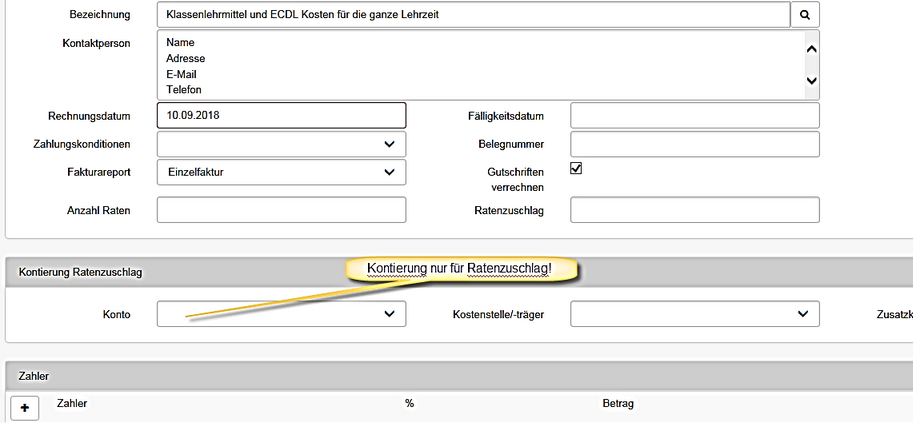
Task: Click the Fälligkeitsdatum input field
Action: point(695,115)
